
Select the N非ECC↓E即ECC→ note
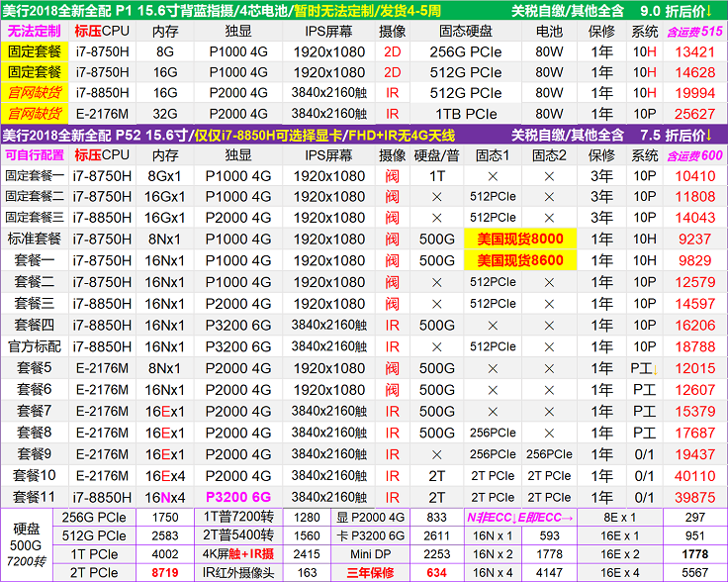(520, 517)
